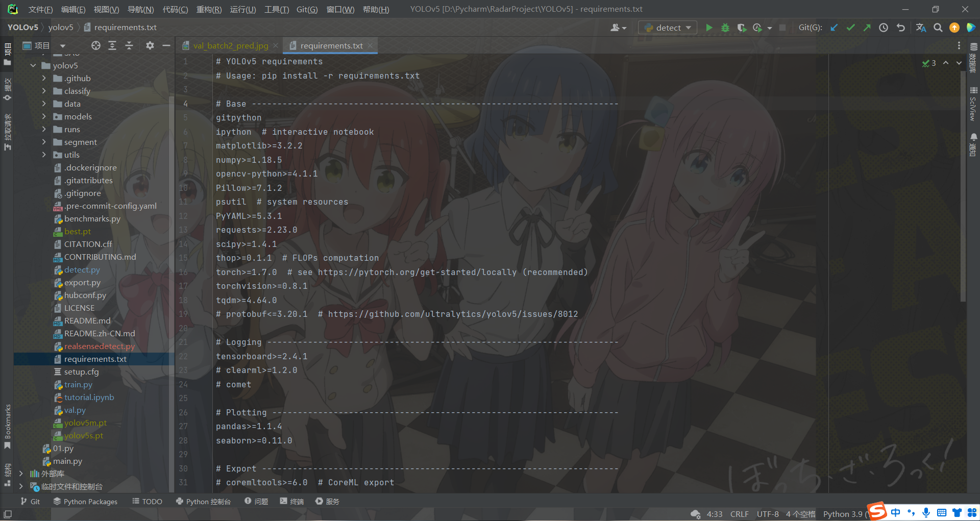The width and height of the screenshot is (980, 521).
Task: Click the Sogou input method icon
Action: tap(877, 511)
